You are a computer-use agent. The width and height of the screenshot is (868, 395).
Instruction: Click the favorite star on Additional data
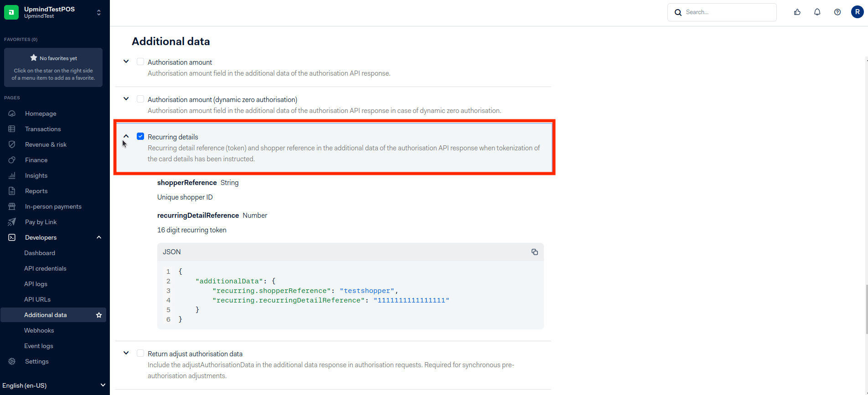[x=99, y=315]
